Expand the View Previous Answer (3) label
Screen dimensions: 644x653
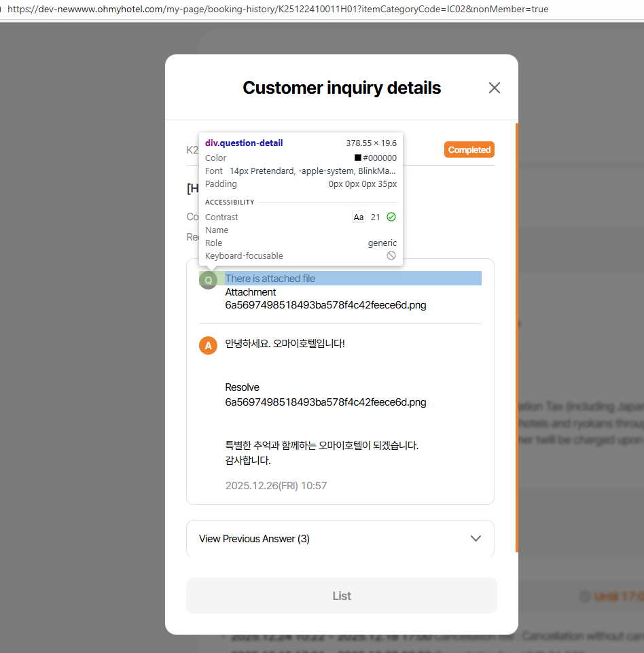pyautogui.click(x=254, y=539)
